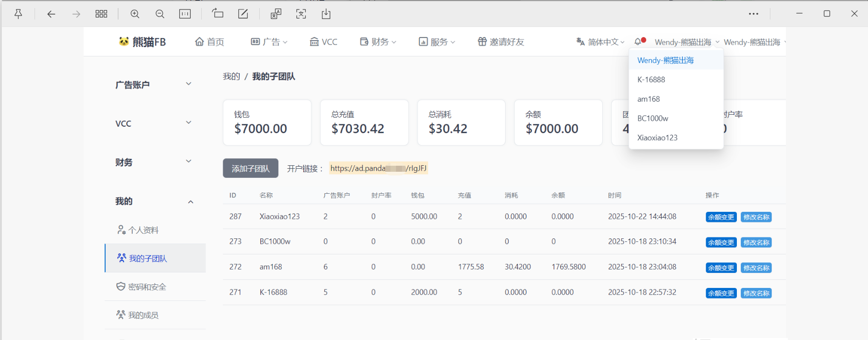
Task: Click the edit image pencil icon
Action: [243, 14]
